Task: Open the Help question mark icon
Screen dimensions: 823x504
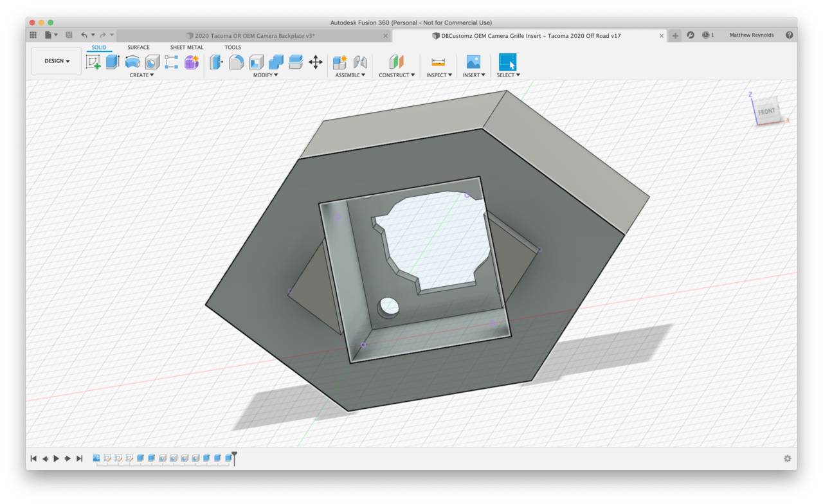Action: pos(789,35)
